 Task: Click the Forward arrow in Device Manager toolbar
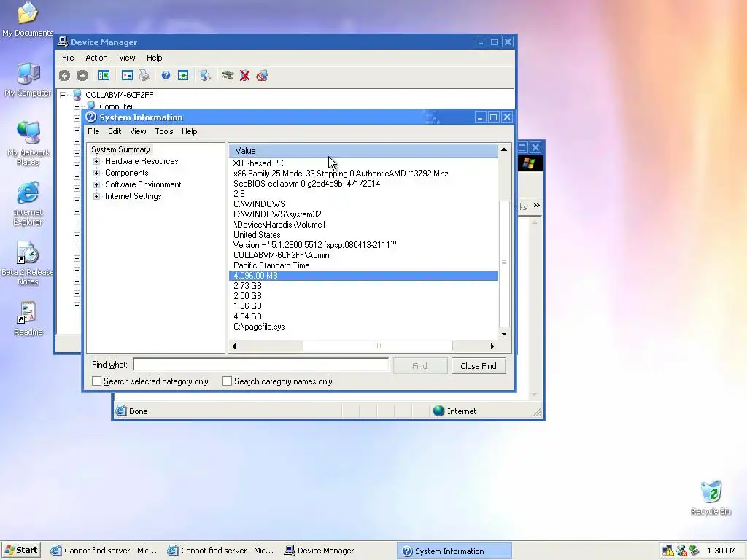(x=82, y=75)
